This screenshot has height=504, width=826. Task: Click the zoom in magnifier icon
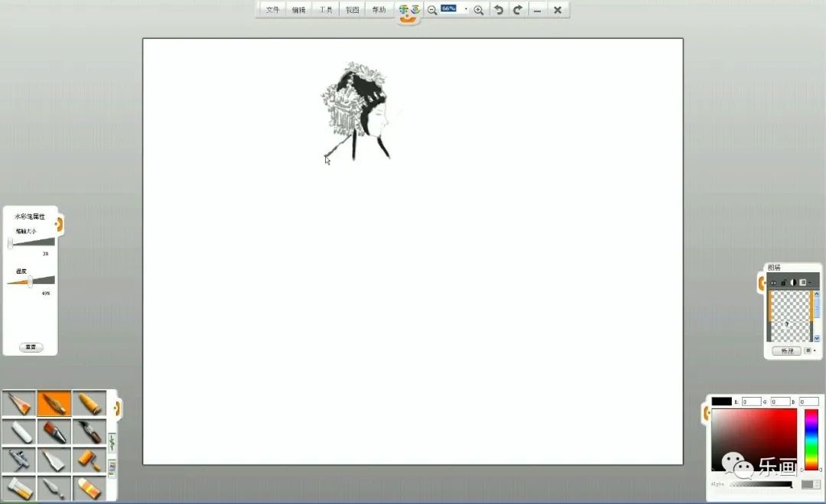point(479,10)
